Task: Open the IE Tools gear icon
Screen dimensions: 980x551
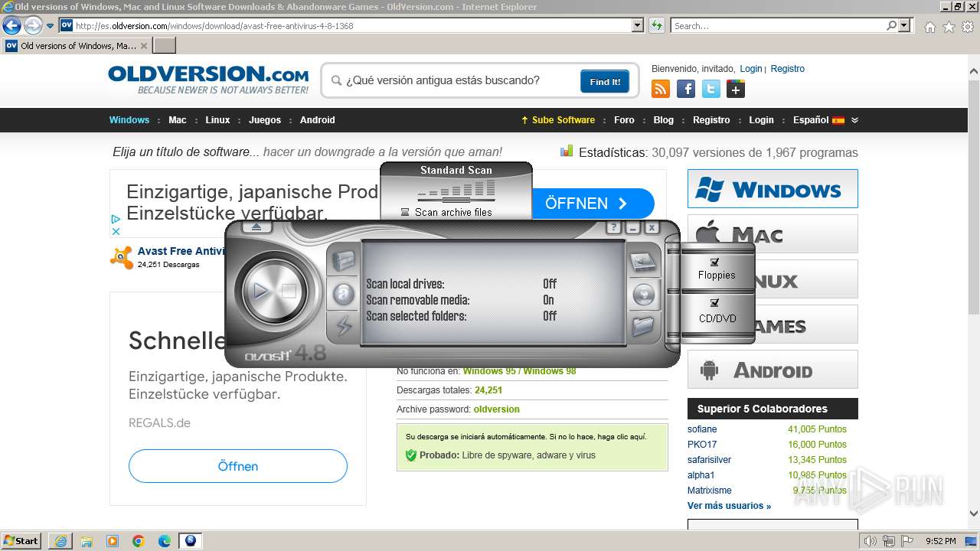Action: 968,26
